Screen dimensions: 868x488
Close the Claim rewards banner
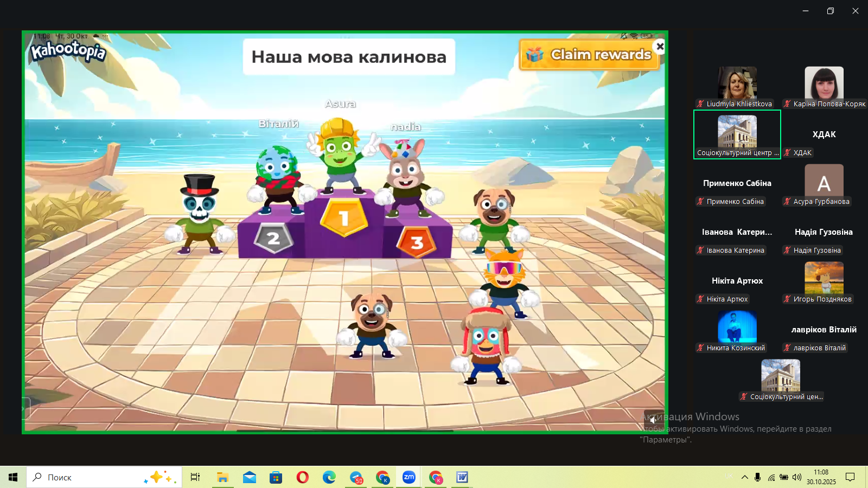tap(660, 47)
